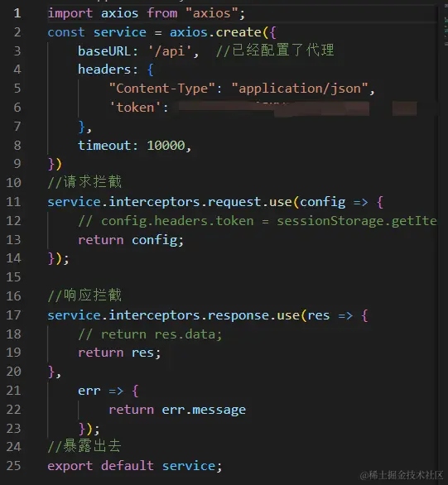The image size is (448, 485).
Task: Click 'timeout' property on line 8
Action: [104, 146]
